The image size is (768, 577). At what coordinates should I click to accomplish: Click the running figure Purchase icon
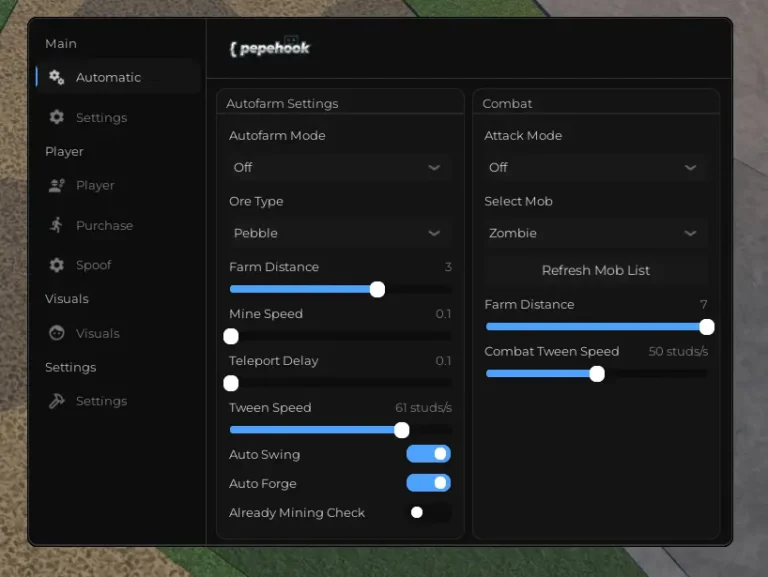click(x=57, y=225)
